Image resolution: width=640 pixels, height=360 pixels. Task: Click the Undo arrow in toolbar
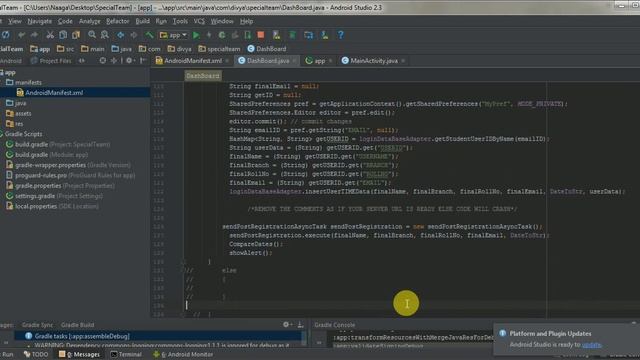pos(21,35)
